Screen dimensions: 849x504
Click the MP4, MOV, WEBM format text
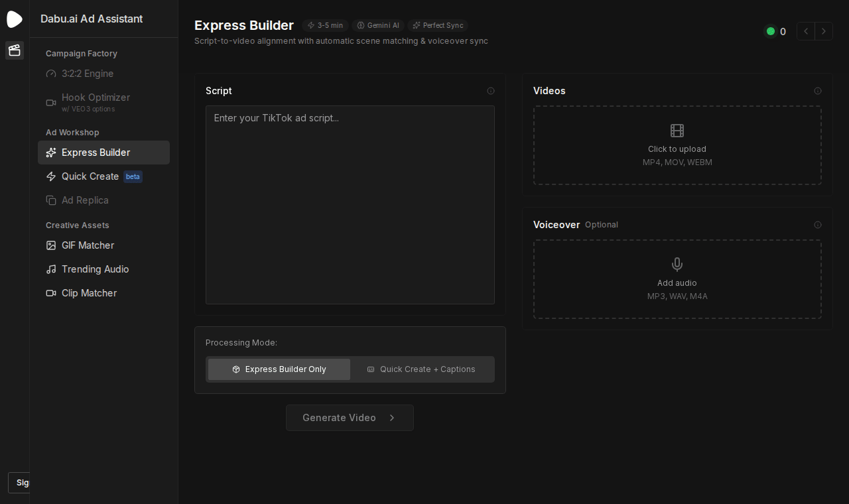[677, 162]
